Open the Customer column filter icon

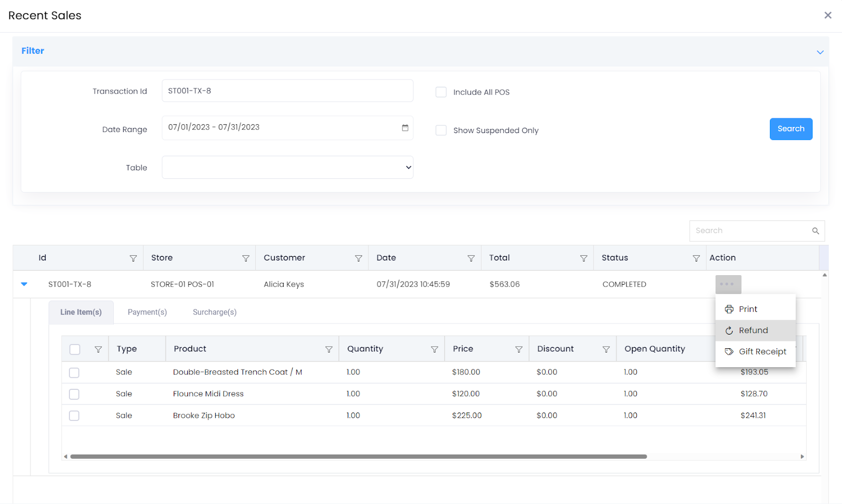pos(358,258)
